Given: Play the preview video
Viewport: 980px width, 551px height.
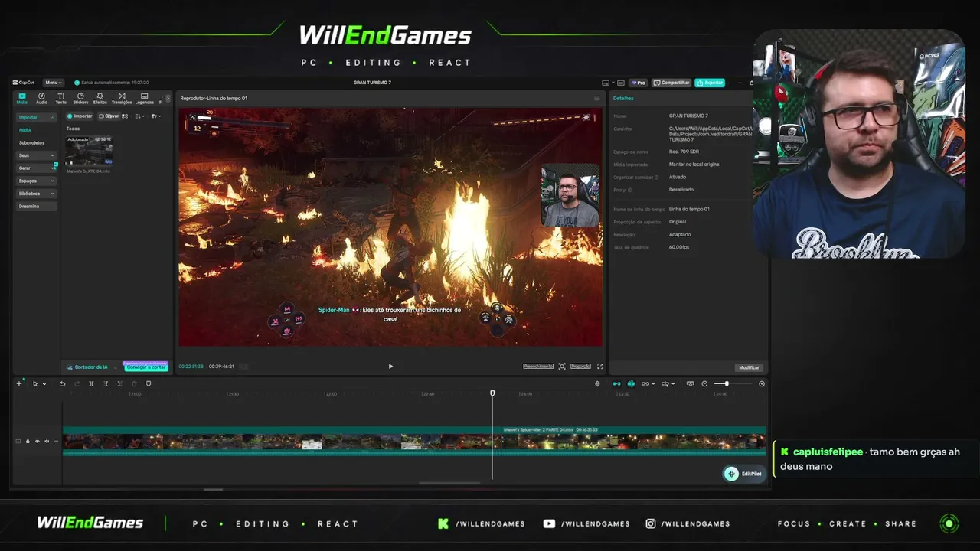Looking at the screenshot, I should pyautogui.click(x=390, y=367).
